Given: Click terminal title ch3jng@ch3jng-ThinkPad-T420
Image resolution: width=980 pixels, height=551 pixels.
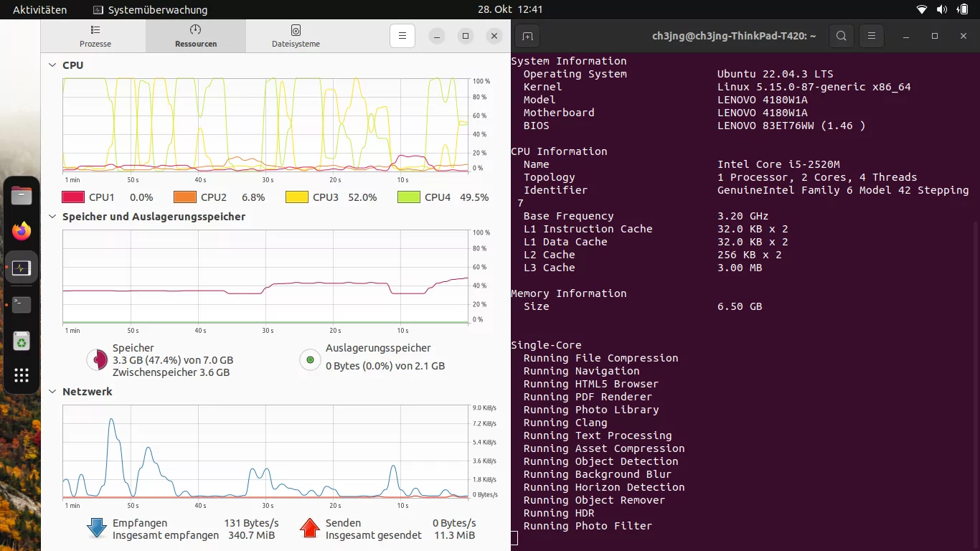Looking at the screenshot, I should tap(734, 36).
